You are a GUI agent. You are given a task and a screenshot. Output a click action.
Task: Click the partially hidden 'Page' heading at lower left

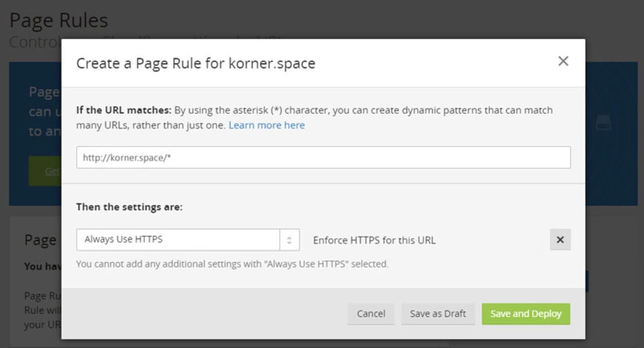coord(41,240)
